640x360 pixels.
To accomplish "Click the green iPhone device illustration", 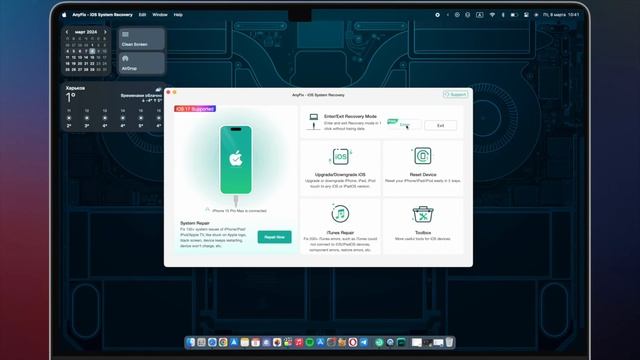I will (x=236, y=160).
